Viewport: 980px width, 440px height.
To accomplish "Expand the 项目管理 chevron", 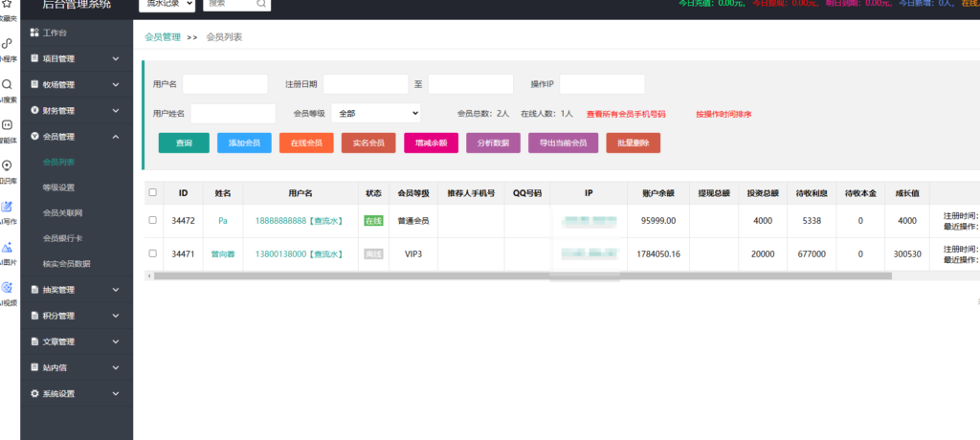I will pos(116,58).
